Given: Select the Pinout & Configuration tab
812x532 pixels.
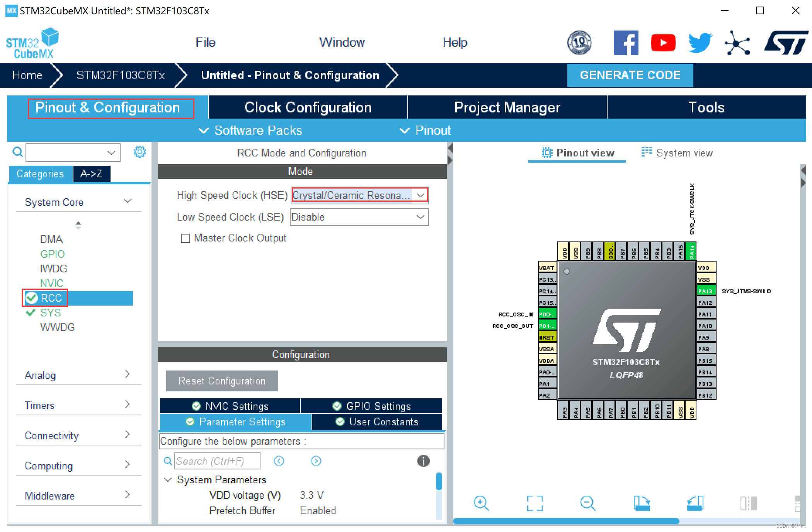Looking at the screenshot, I should point(107,107).
